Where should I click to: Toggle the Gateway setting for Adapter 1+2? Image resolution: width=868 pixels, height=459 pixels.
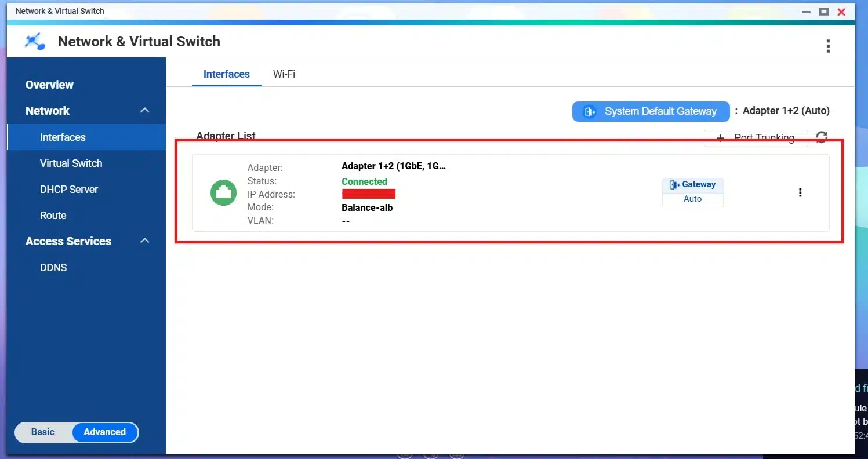tap(692, 184)
